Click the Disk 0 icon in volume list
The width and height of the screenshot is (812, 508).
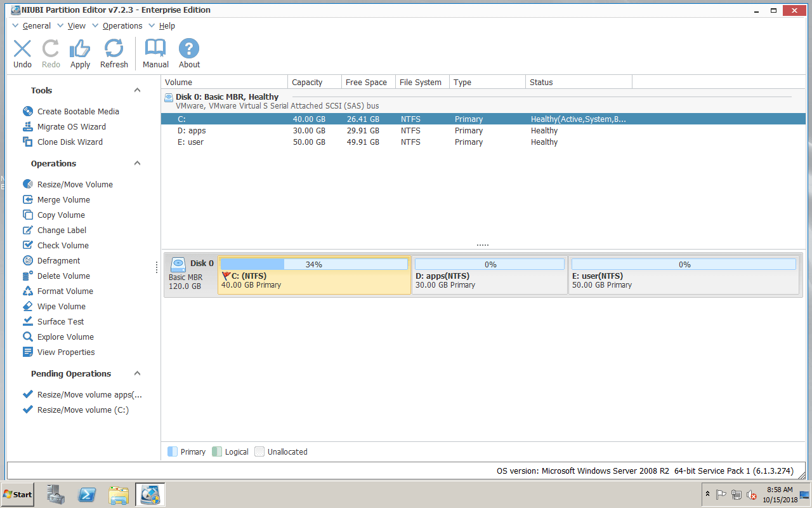point(169,97)
